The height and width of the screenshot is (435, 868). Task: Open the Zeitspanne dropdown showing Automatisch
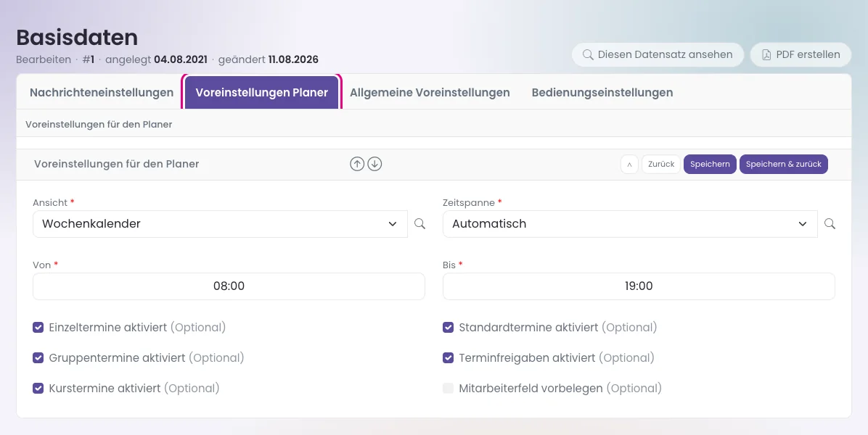click(630, 224)
